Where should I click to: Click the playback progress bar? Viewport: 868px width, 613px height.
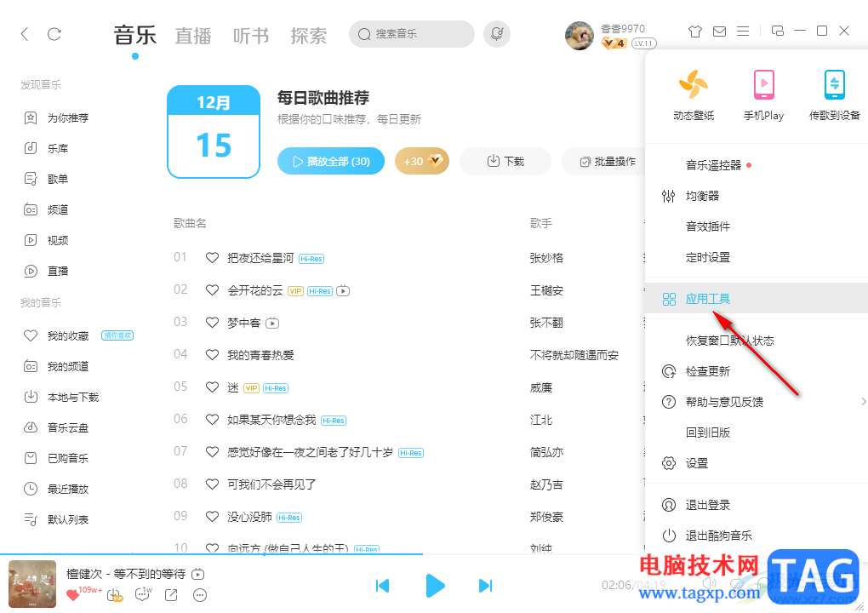click(434, 553)
